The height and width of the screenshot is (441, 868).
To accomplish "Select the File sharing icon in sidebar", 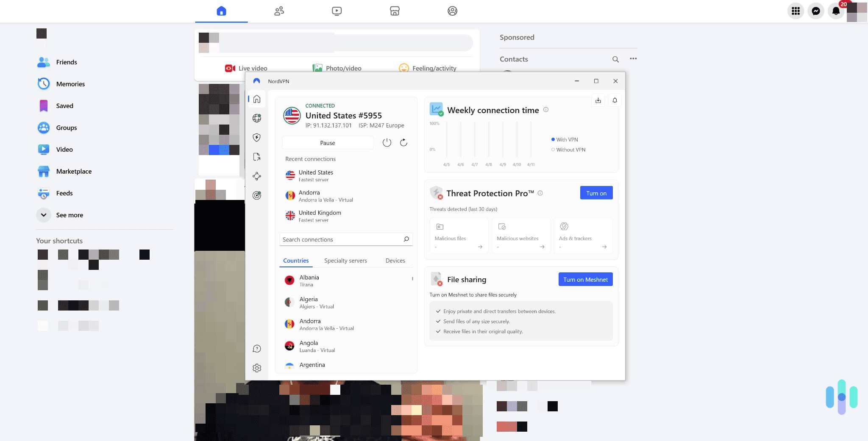I will (x=257, y=156).
